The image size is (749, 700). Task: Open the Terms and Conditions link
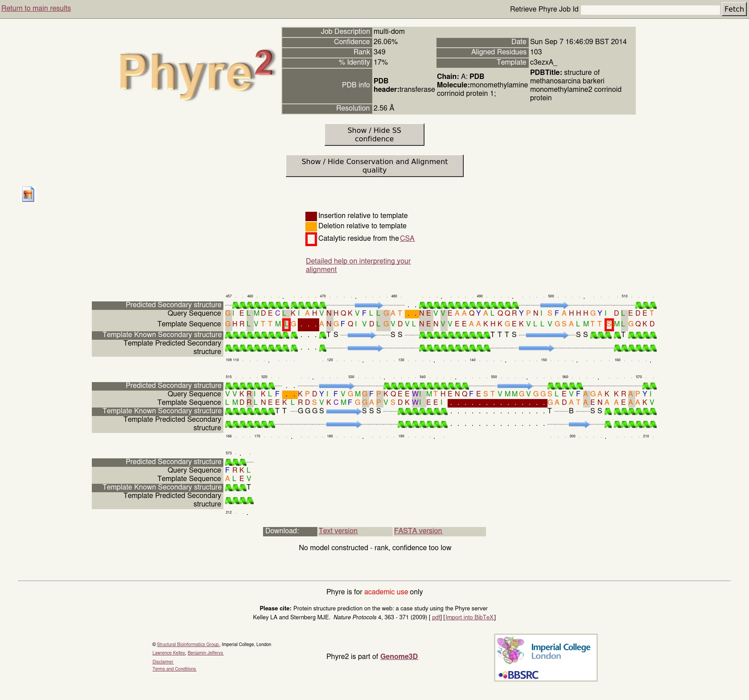click(x=174, y=669)
